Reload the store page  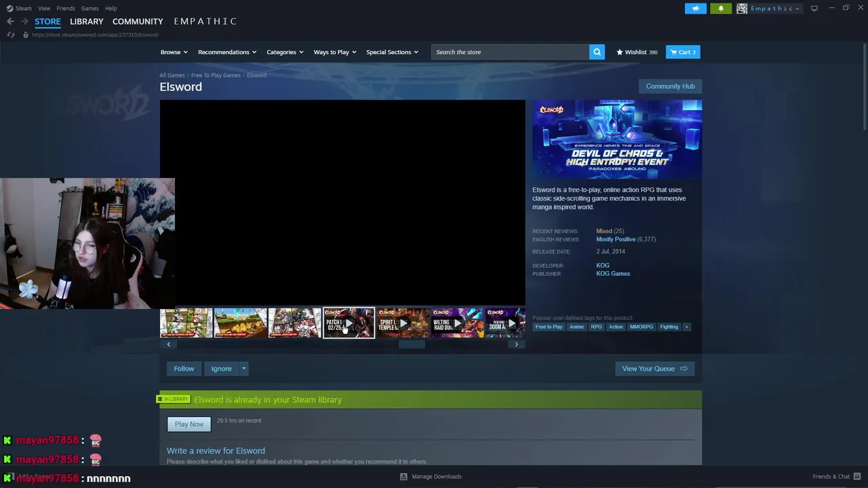[x=10, y=35]
